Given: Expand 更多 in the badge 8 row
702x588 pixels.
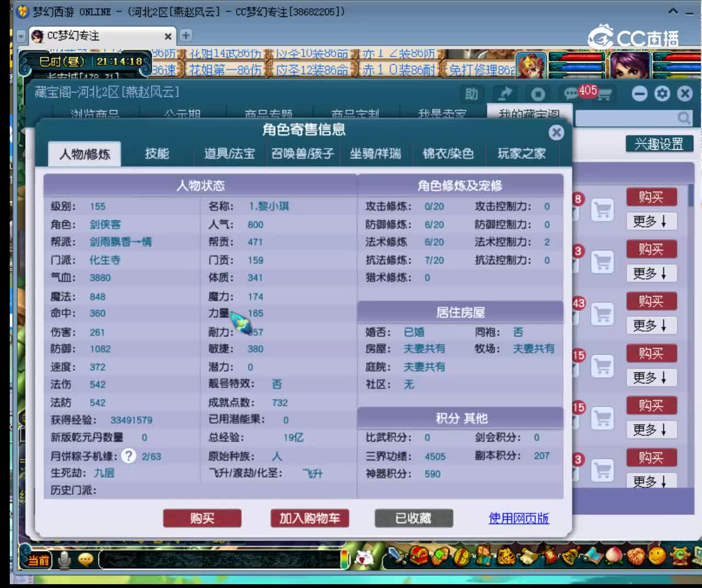Looking at the screenshot, I should click(652, 222).
